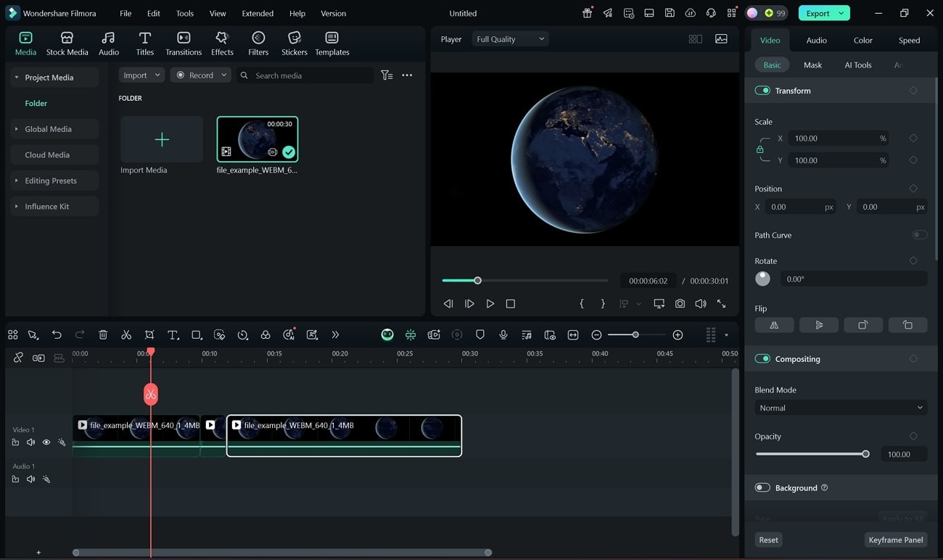Click the Mark In curly brace icon
The width and height of the screenshot is (943, 560).
pos(582,304)
